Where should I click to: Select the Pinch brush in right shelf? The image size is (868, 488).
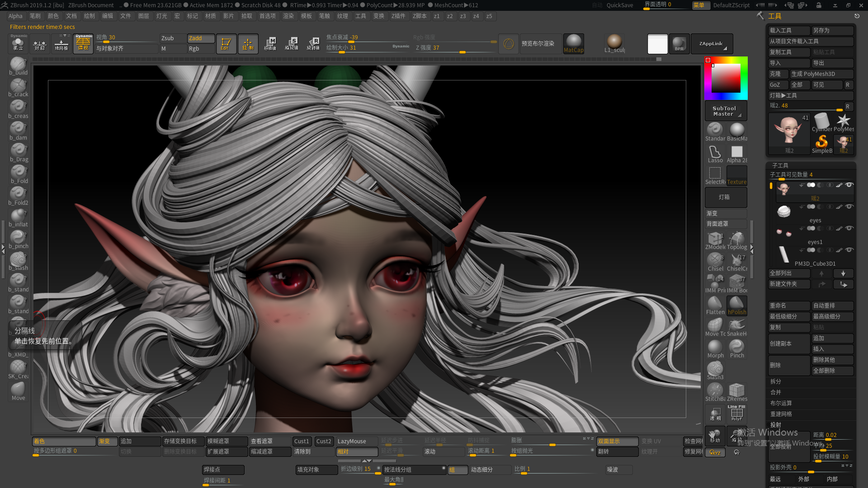(x=737, y=349)
